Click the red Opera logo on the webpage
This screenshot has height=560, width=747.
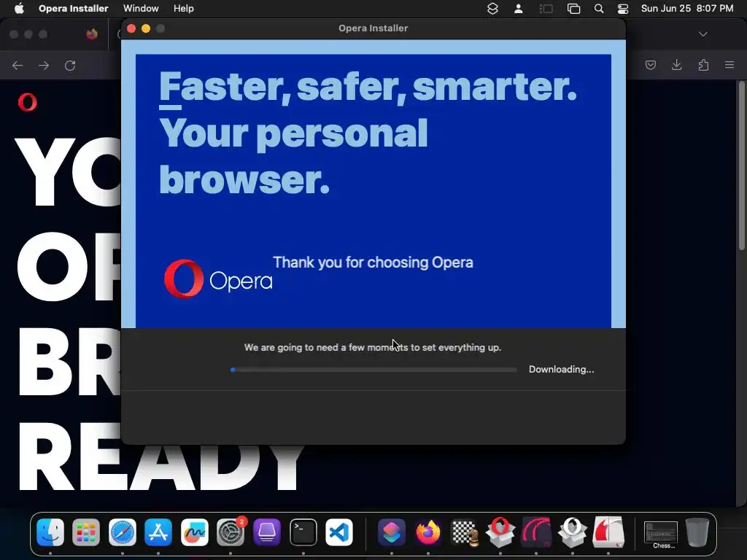27,102
